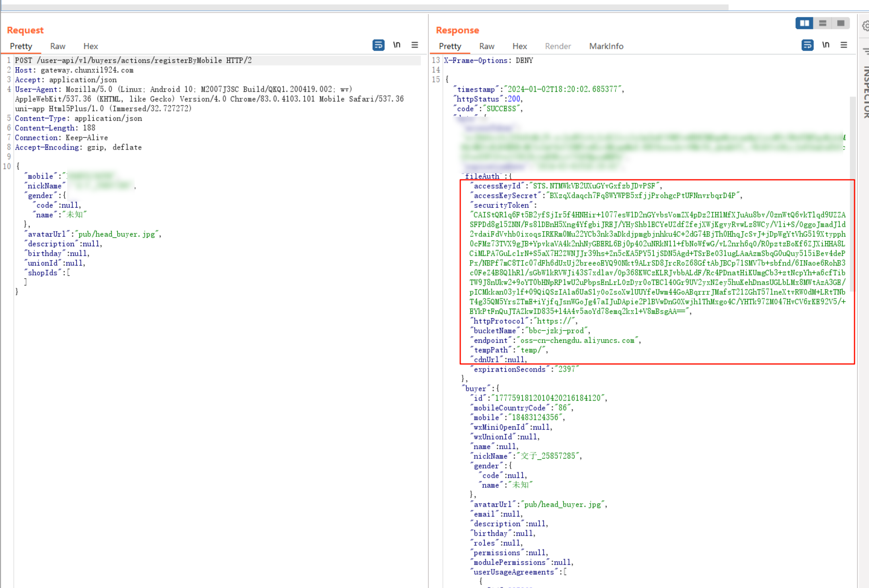Switch to top-bottom split layout
Screen dimensions: 869x588
[822, 23]
